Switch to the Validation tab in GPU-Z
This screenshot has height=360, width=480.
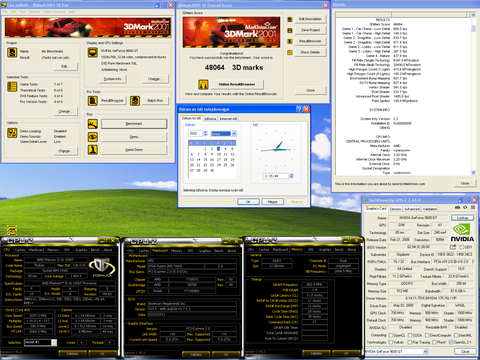[x=430, y=209]
